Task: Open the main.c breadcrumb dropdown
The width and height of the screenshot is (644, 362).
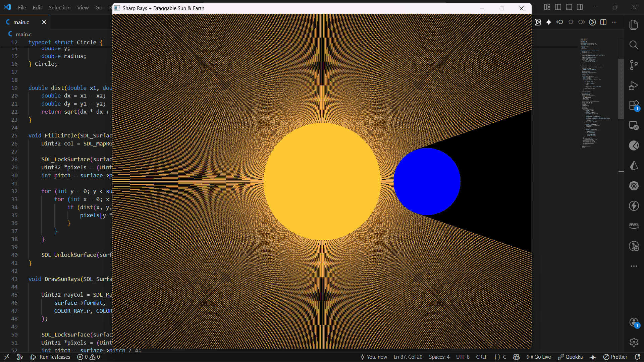Action: [x=23, y=34]
